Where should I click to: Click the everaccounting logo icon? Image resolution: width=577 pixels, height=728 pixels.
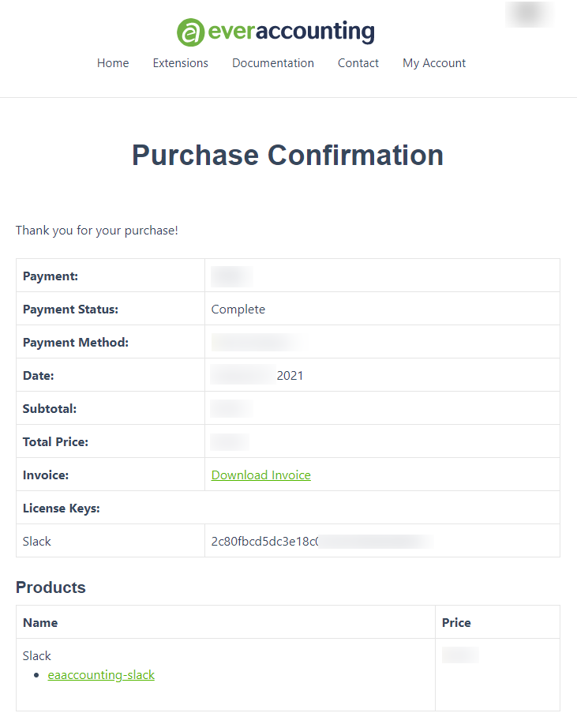(x=190, y=32)
